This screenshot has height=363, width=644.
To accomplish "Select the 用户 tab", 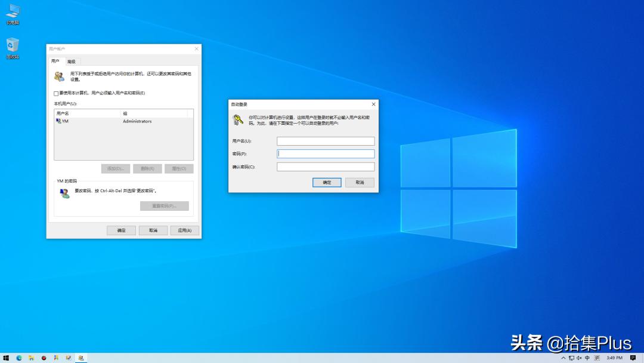I will click(55, 60).
